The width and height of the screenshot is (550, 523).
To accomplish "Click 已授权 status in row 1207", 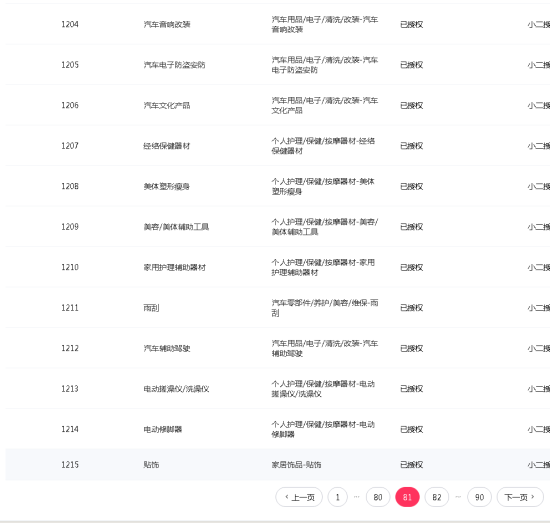I will click(411, 146).
